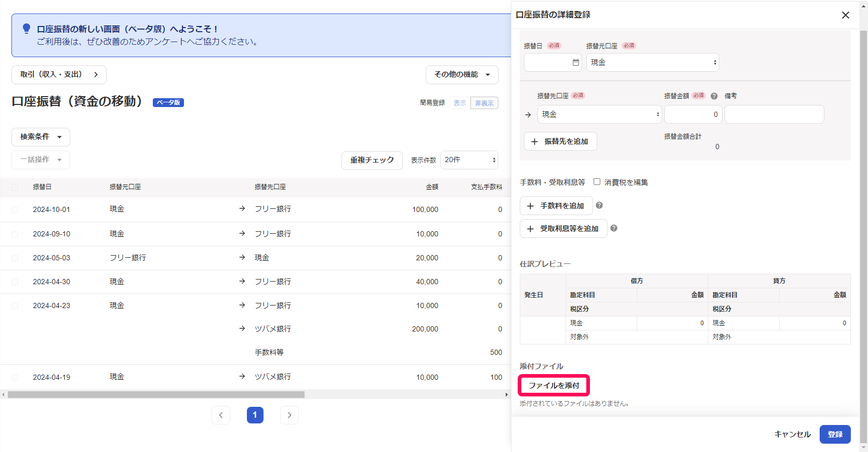Close the 口座振替の詳細登録 panel
Image resolution: width=868 pixels, height=452 pixels.
pyautogui.click(x=846, y=15)
